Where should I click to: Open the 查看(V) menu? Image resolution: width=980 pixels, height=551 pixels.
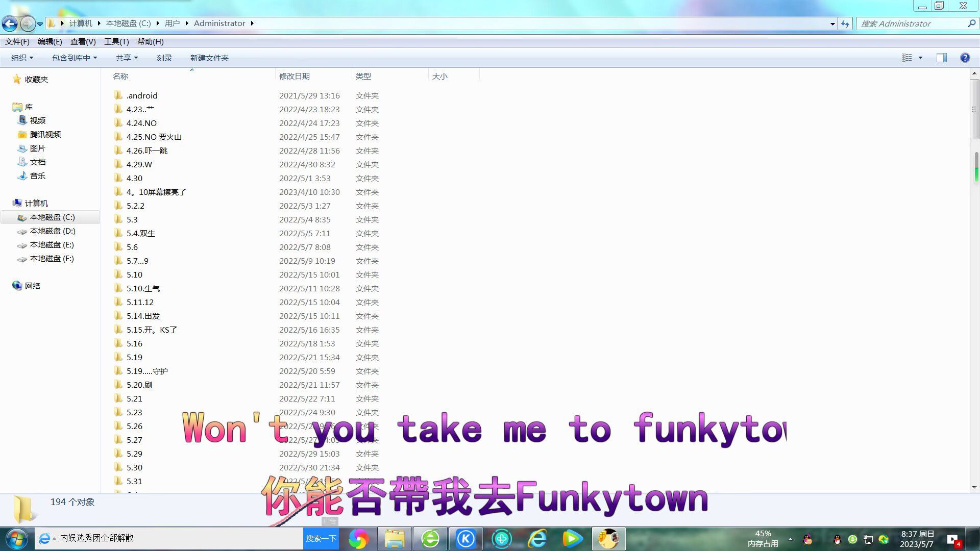click(x=83, y=42)
